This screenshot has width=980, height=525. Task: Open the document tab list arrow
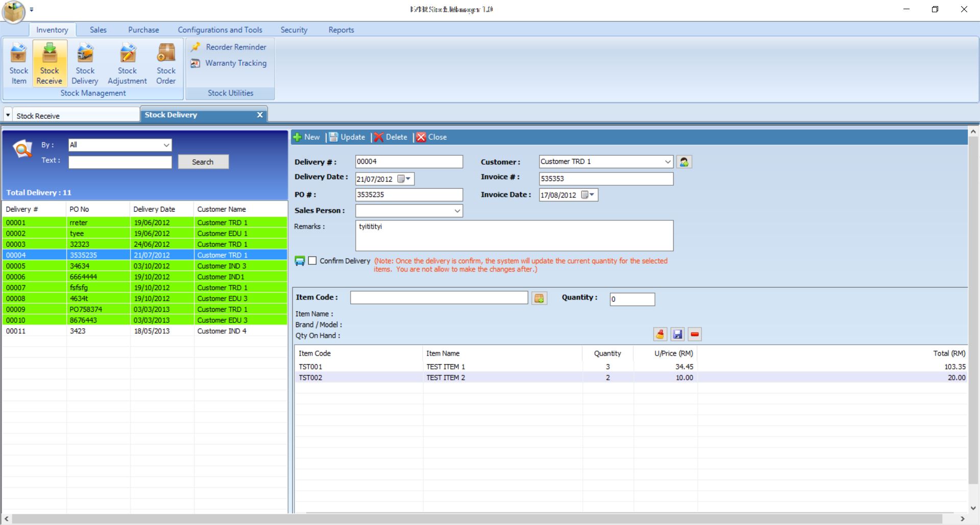pos(8,115)
